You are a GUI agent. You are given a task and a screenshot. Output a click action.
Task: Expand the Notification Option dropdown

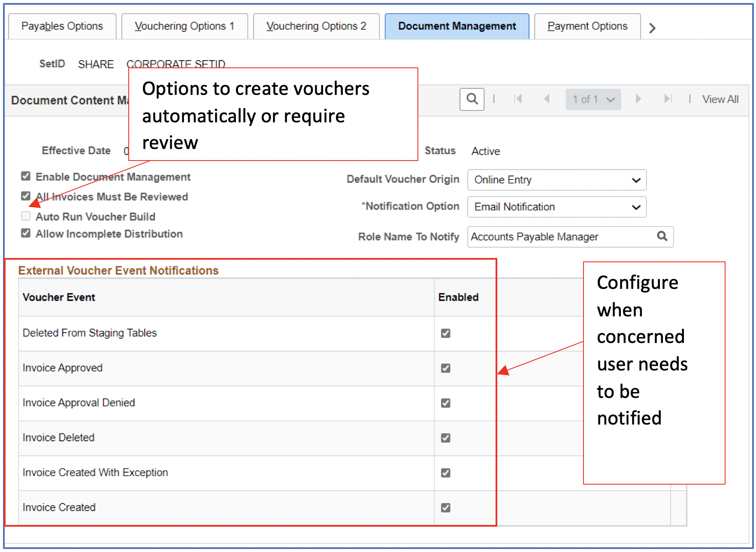tap(556, 207)
